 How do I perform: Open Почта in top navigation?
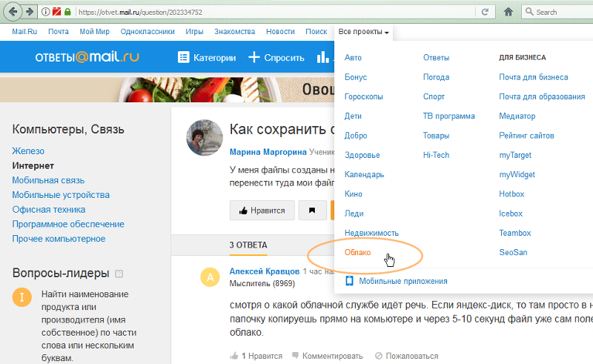click(x=59, y=32)
